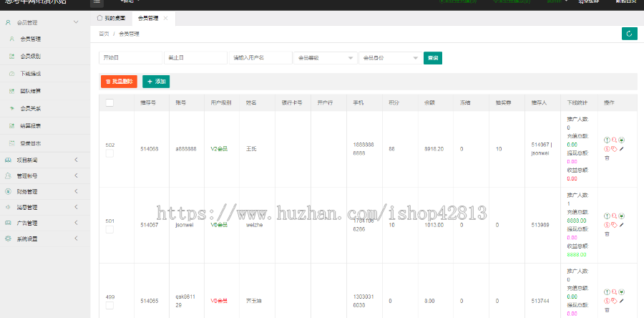Click the red tag icon for jsonwei

click(x=614, y=225)
